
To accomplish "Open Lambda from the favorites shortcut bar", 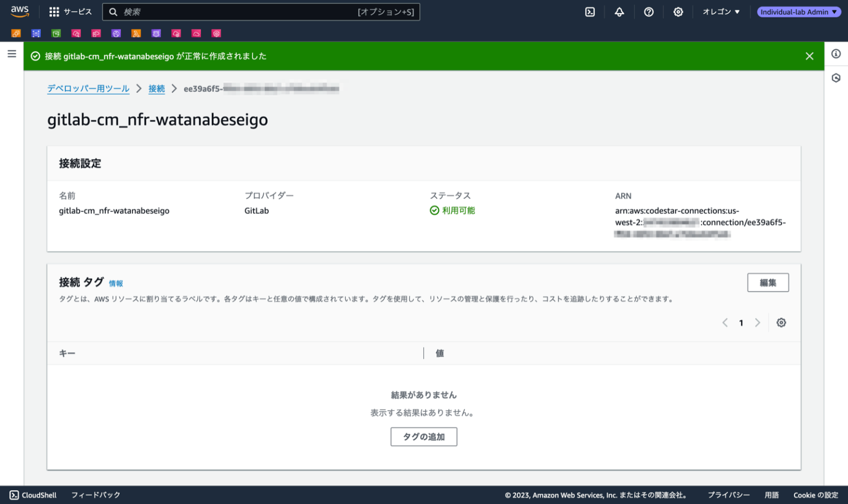I will pos(135,33).
